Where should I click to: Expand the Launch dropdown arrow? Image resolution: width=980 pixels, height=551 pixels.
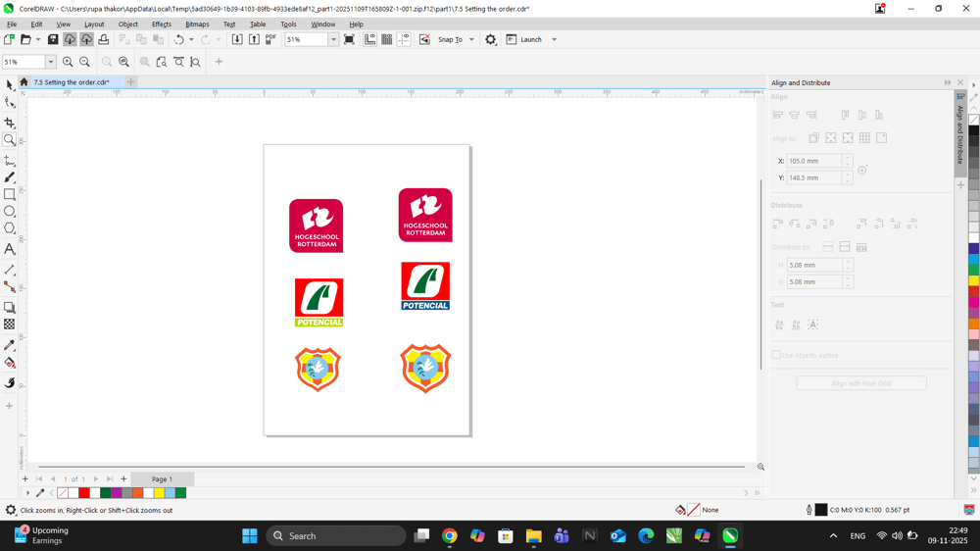click(x=554, y=39)
